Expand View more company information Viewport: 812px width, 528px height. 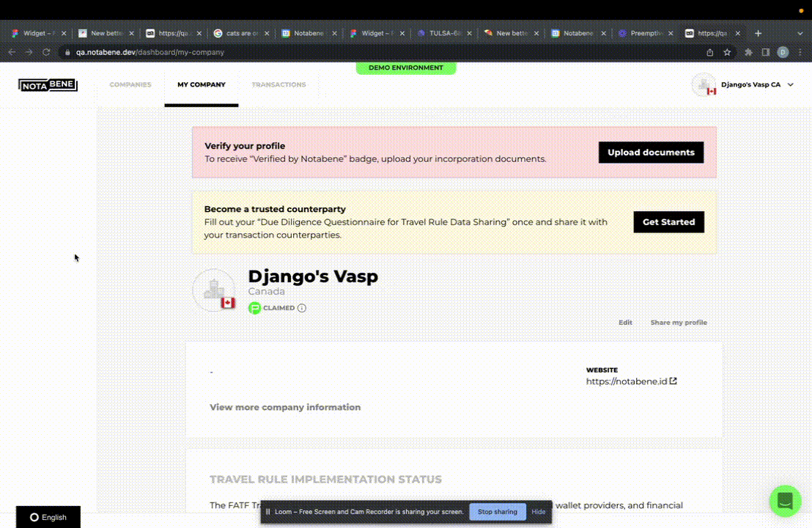tap(285, 407)
